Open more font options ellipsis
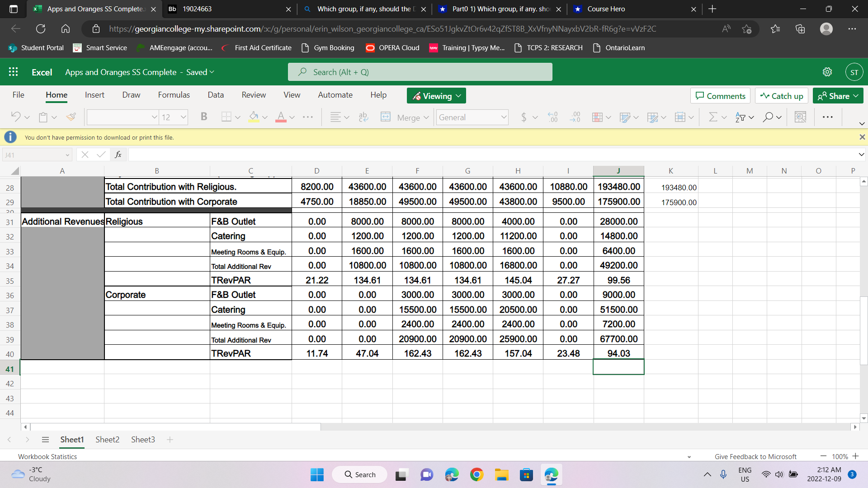This screenshot has width=868, height=488. [308, 117]
